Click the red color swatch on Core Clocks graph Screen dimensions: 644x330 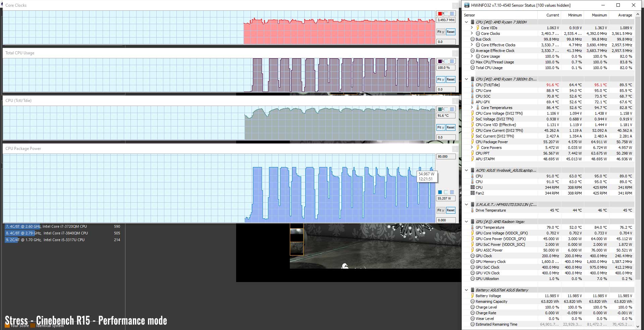click(x=440, y=14)
